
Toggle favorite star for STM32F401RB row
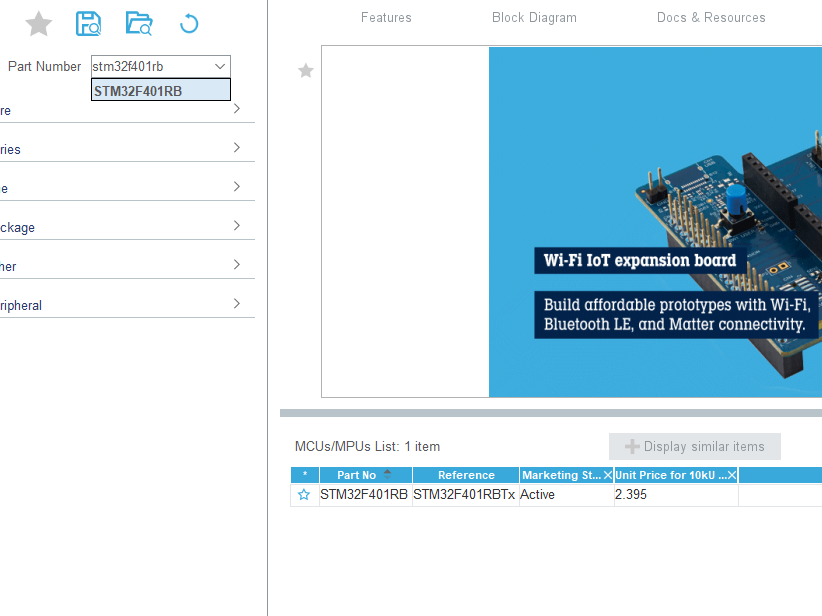304,494
